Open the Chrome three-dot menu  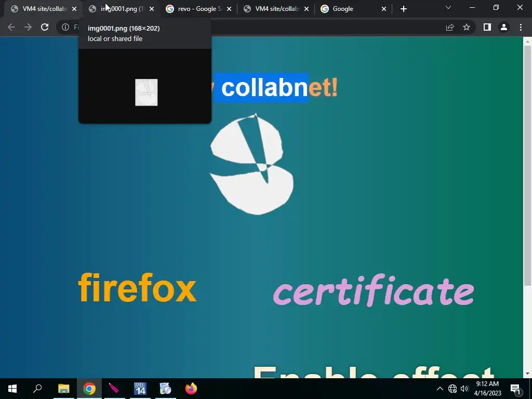click(521, 27)
